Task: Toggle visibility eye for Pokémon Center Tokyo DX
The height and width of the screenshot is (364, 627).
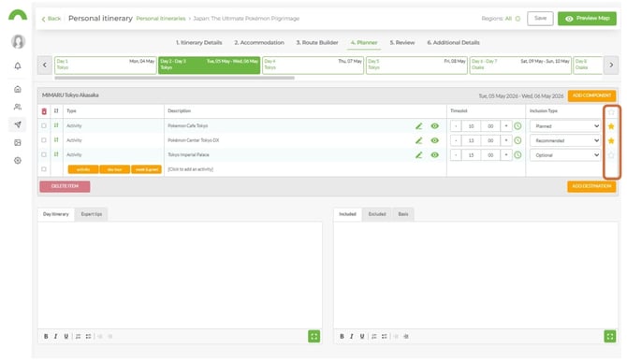Action: (x=434, y=140)
